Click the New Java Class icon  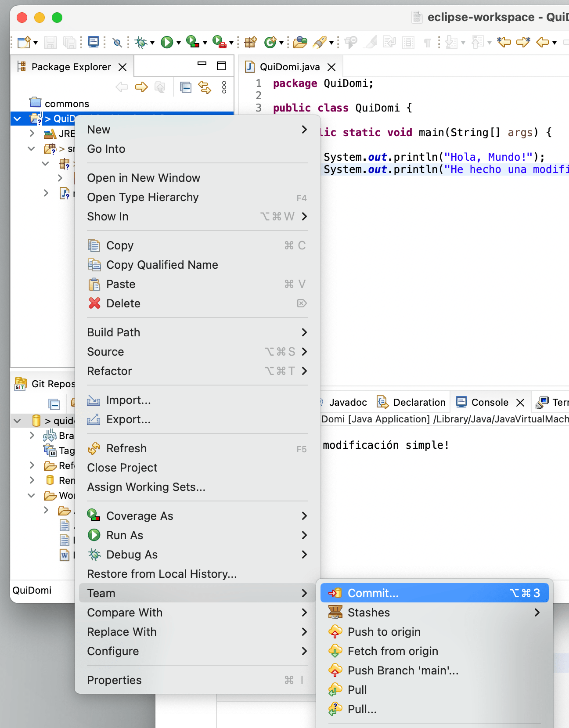click(x=270, y=42)
